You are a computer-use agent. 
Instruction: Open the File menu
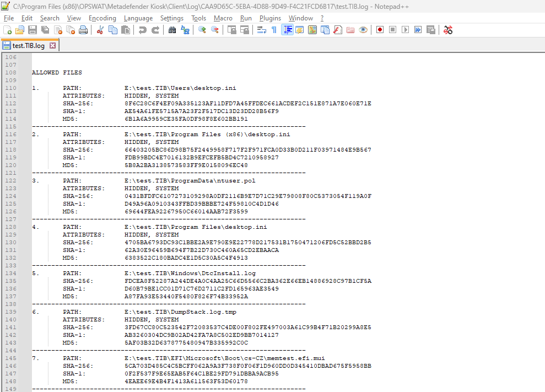[9, 18]
